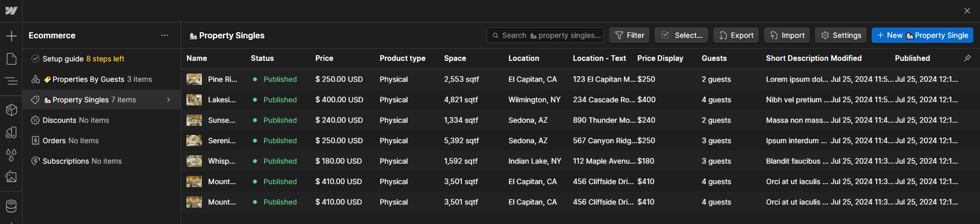Open Orders No items
Image resolution: width=980 pixels, height=224 pixels.
tap(102, 141)
